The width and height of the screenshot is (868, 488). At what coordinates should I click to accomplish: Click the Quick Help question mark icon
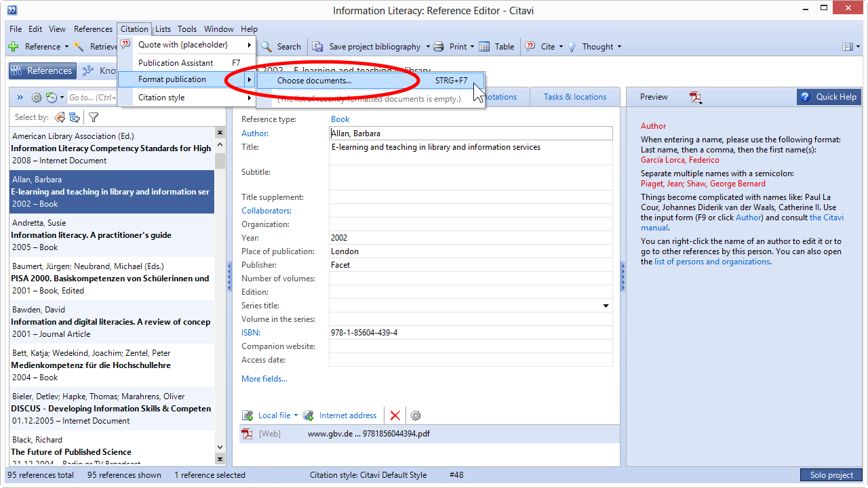[x=805, y=97]
